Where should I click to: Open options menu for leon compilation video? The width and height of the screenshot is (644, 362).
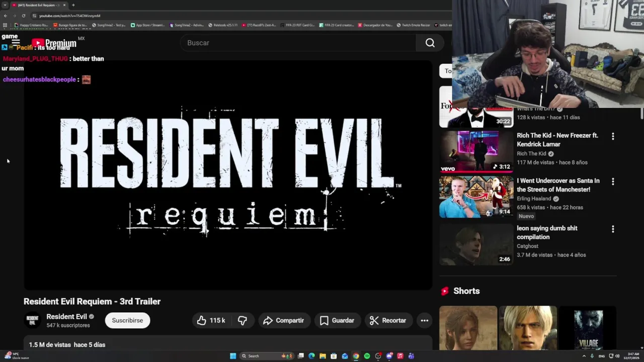pos(613,229)
